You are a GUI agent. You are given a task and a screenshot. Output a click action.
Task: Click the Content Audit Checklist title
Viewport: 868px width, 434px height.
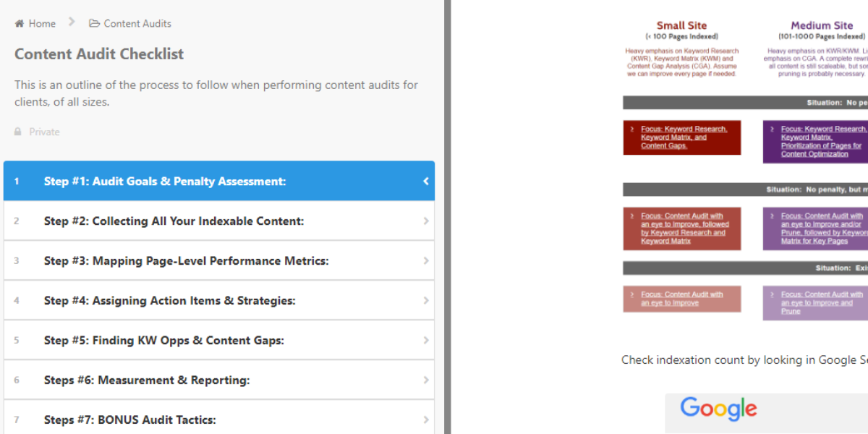(x=99, y=54)
